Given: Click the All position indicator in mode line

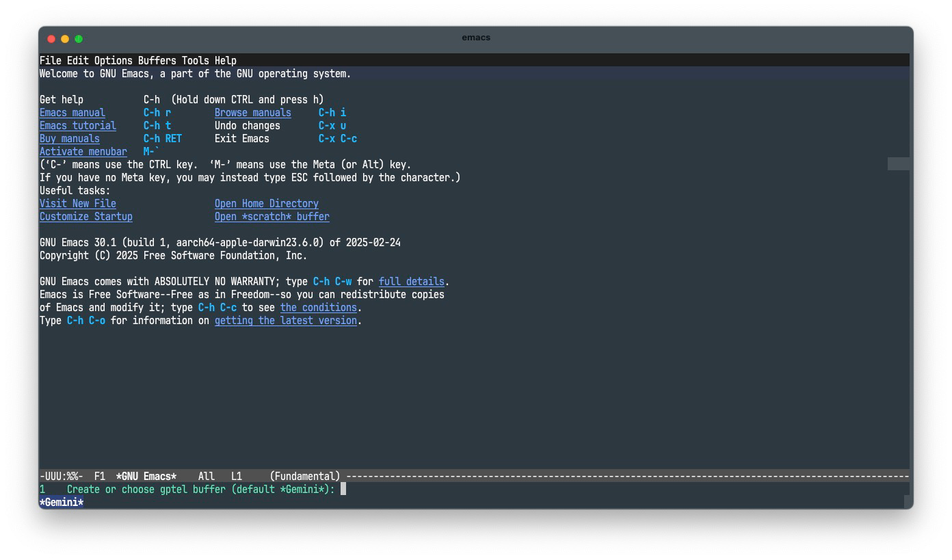Looking at the screenshot, I should pyautogui.click(x=207, y=477).
